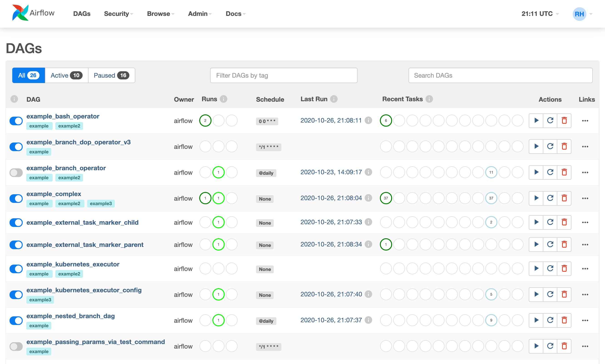
Task: Select the Paused tab showing 16 DAGs
Action: click(110, 75)
